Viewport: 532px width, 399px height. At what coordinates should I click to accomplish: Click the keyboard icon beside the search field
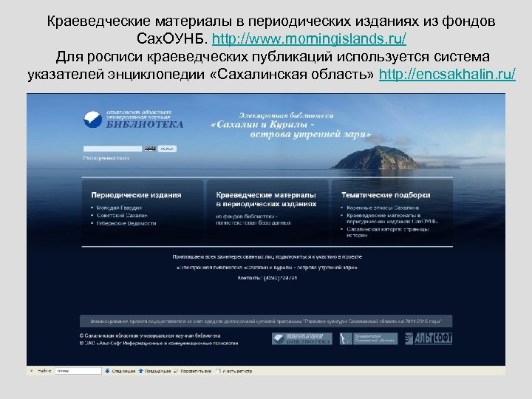(x=150, y=149)
